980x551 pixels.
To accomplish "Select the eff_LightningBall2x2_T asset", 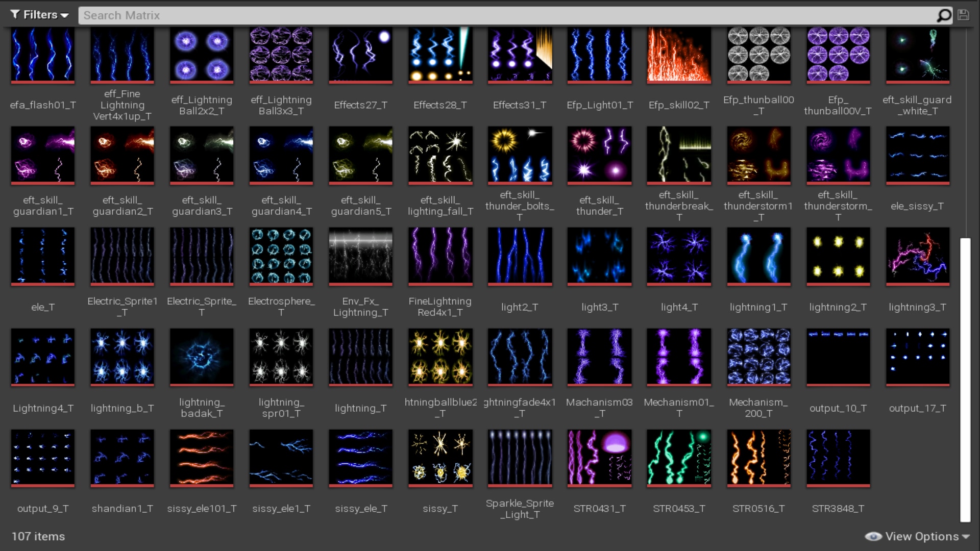I will coord(201,55).
